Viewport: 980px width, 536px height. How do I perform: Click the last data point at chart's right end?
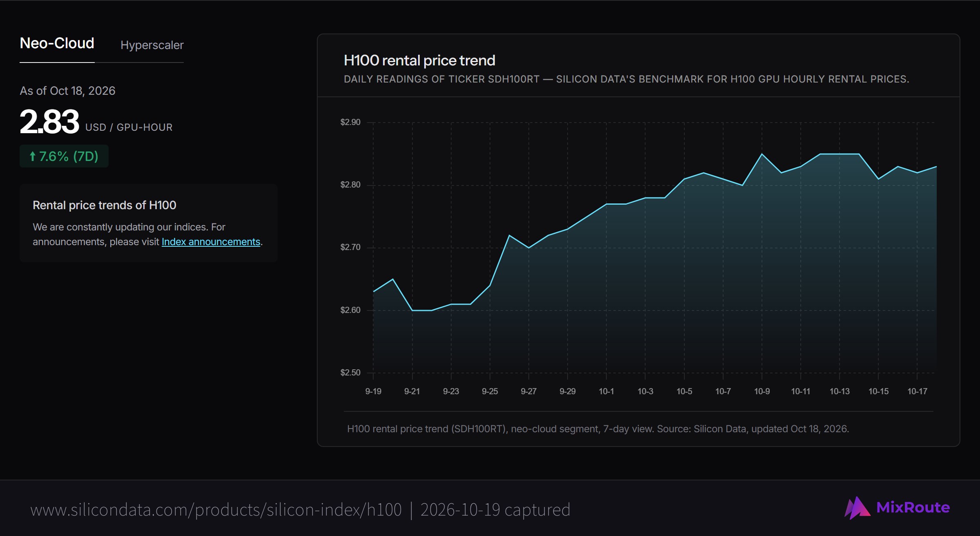(936, 167)
